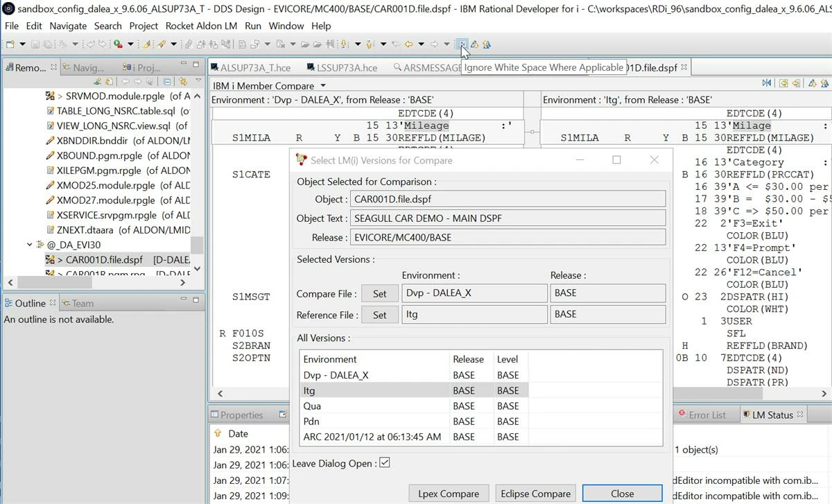832x504 pixels.
Task: Close the Outline view tab
Action: click(x=53, y=303)
